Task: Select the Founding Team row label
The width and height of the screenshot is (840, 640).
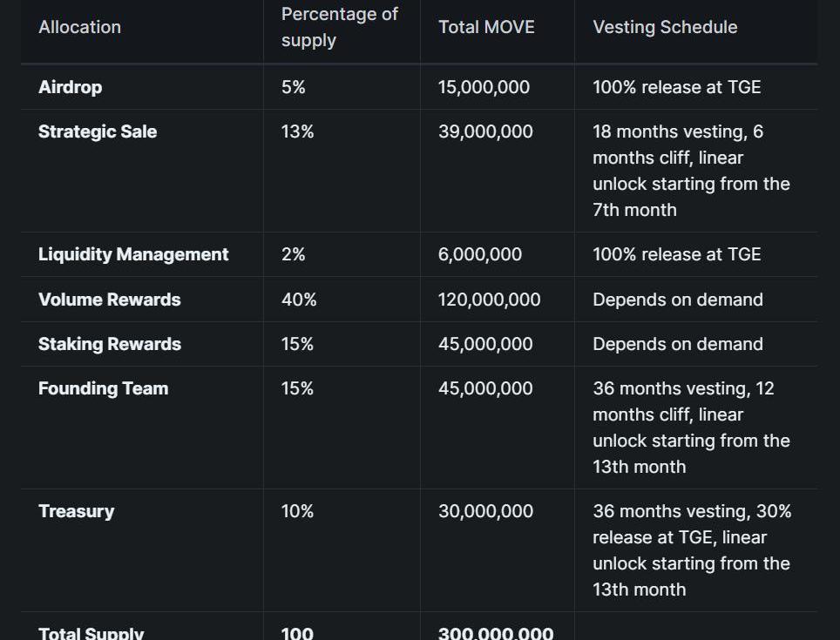Action: (103, 388)
